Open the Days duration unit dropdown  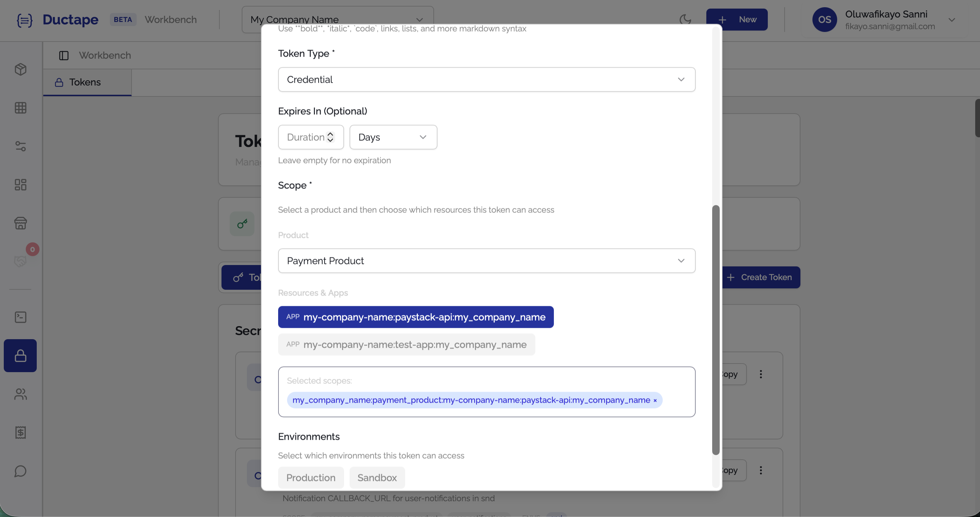tap(394, 137)
